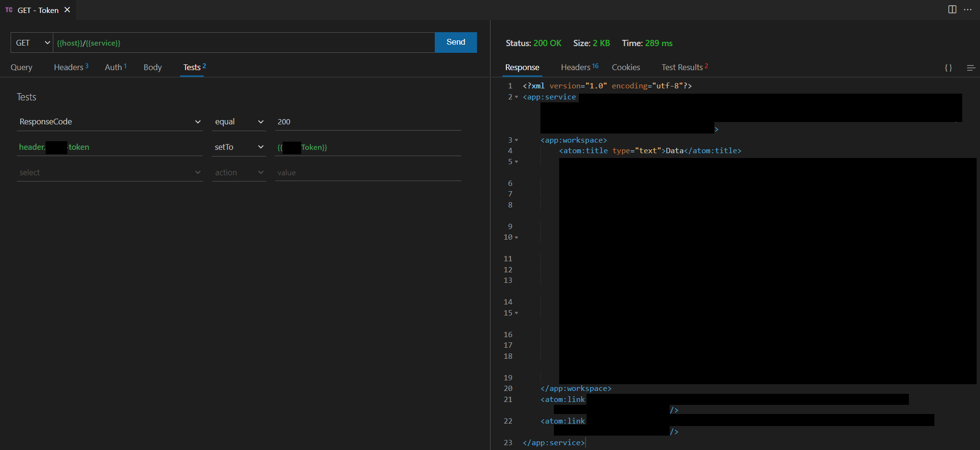Close the GET - Token tab
Image resolution: width=980 pixels, height=450 pixels.
pyautogui.click(x=67, y=9)
